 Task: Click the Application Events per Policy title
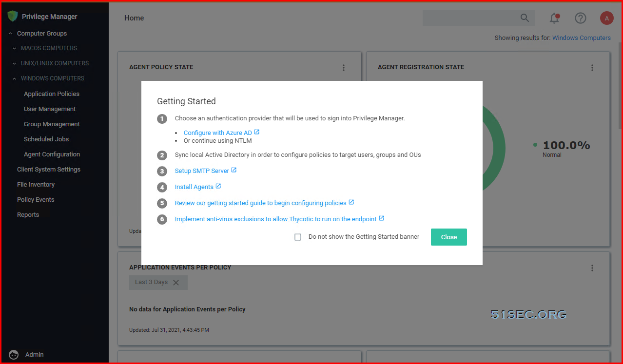(x=180, y=268)
